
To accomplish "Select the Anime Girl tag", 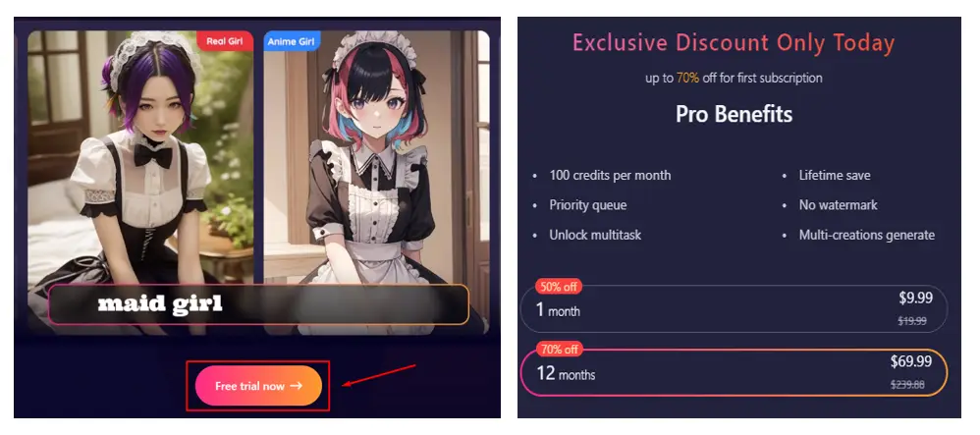I will [x=292, y=41].
